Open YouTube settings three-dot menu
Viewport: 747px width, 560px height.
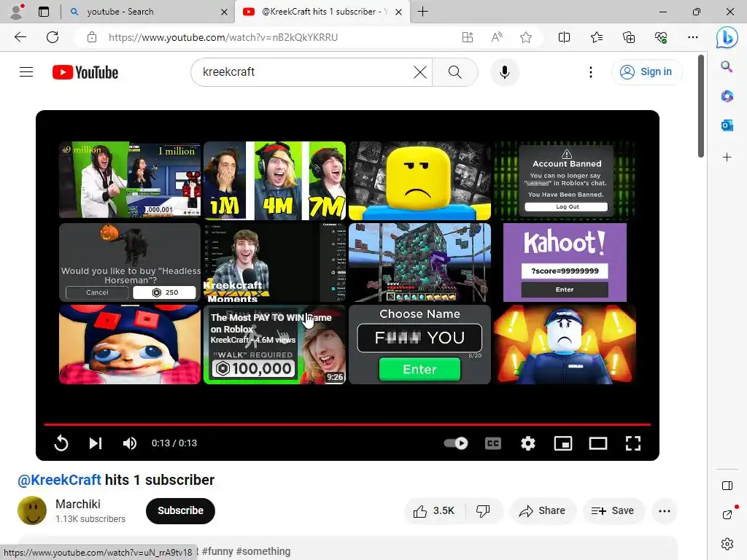[591, 72]
